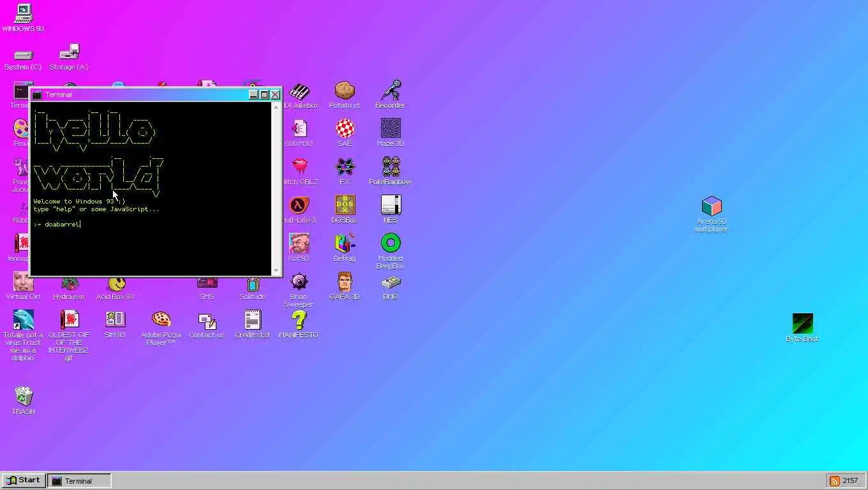The height and width of the screenshot is (490, 868).
Task: Open the Solitude icon
Action: [x=253, y=285]
